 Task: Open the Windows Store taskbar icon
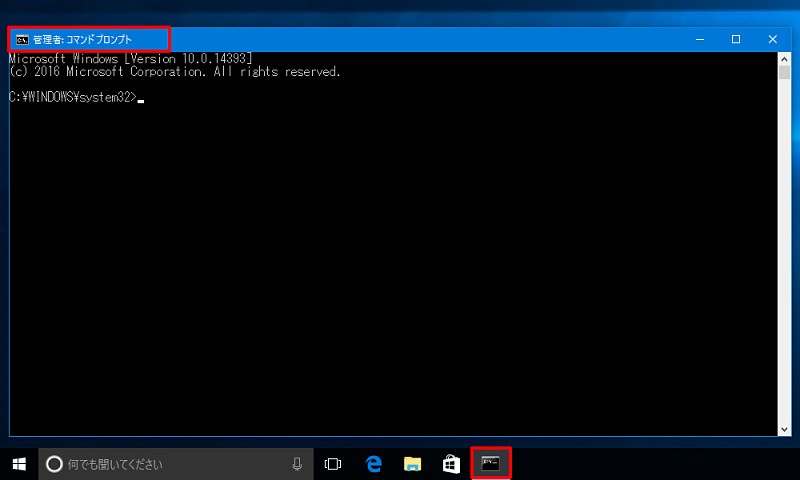[451, 464]
